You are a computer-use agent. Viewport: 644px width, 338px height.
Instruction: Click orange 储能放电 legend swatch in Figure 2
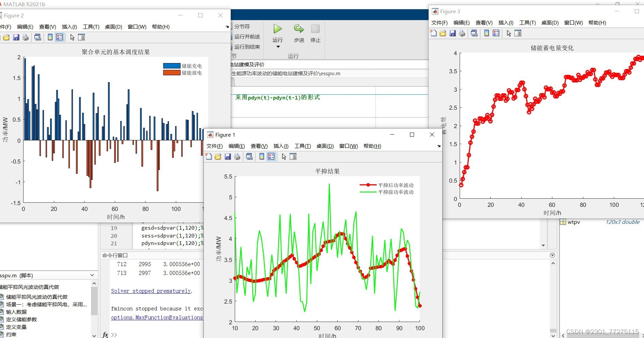pos(172,73)
